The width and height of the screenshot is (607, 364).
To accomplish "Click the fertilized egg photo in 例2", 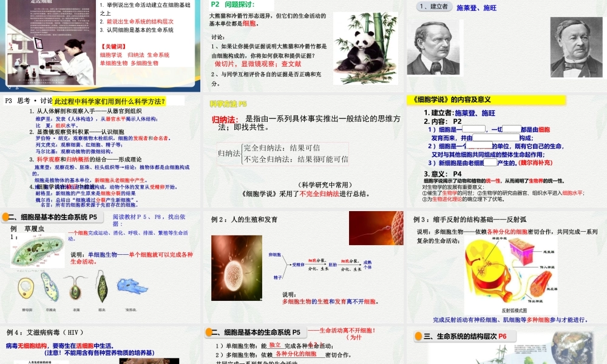I will click(237, 268).
